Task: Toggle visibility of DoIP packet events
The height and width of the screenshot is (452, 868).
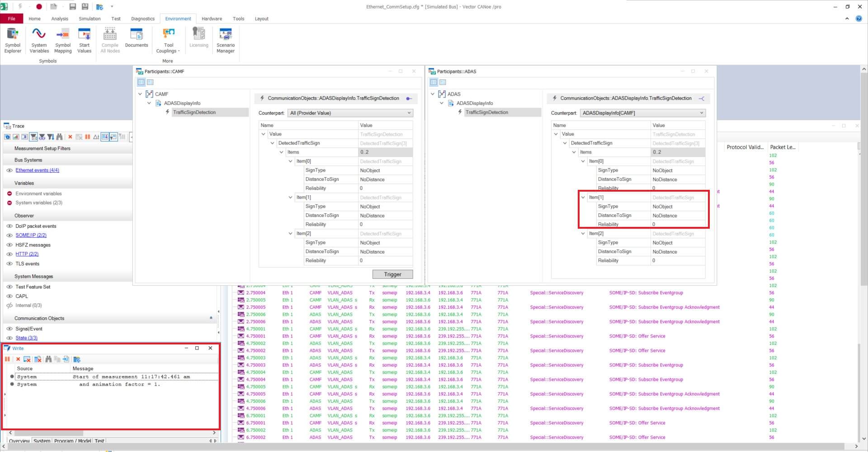Action: click(x=9, y=226)
